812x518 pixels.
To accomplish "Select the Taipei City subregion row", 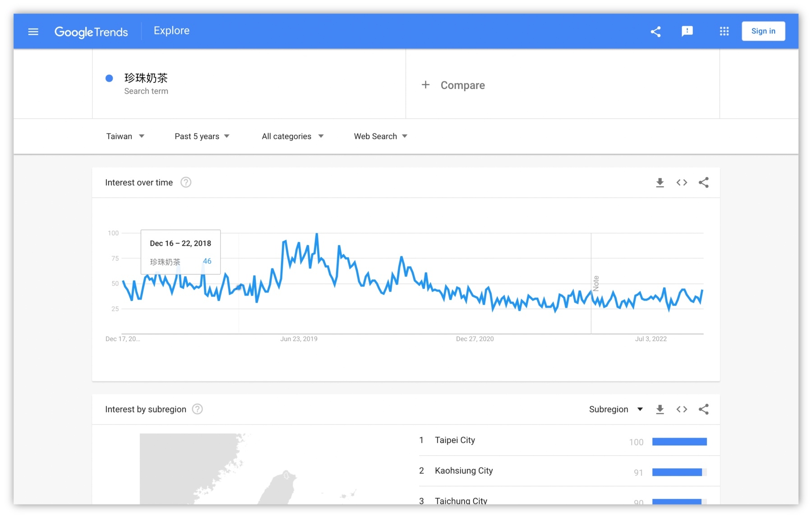I will (x=455, y=440).
